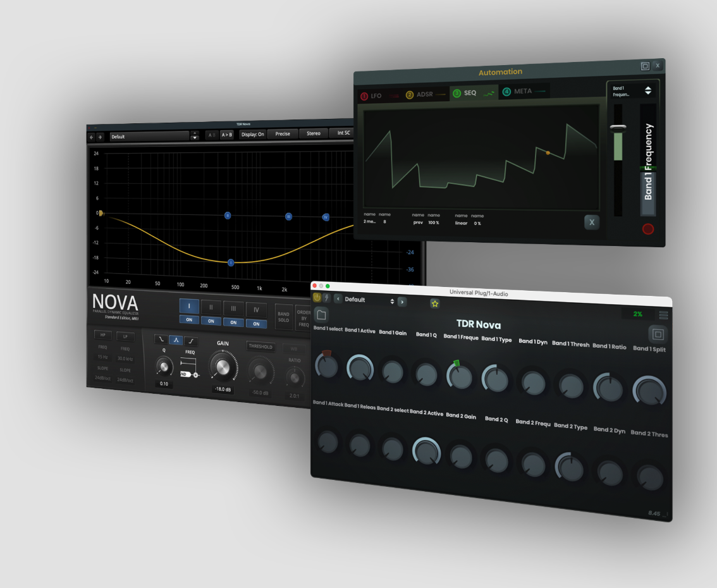Select the bell filter shape icon
717x588 pixels.
click(176, 340)
